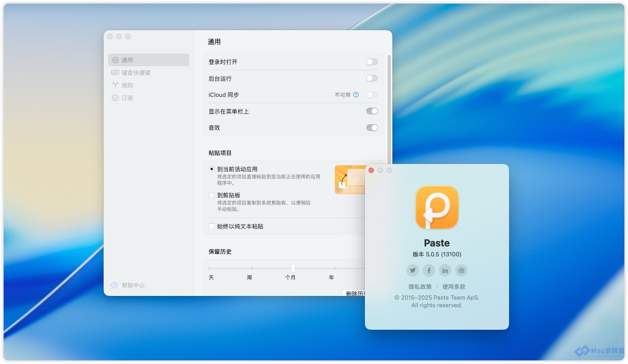Click the 个月 label under history slider
The height and width of the screenshot is (364, 628).
291,278
